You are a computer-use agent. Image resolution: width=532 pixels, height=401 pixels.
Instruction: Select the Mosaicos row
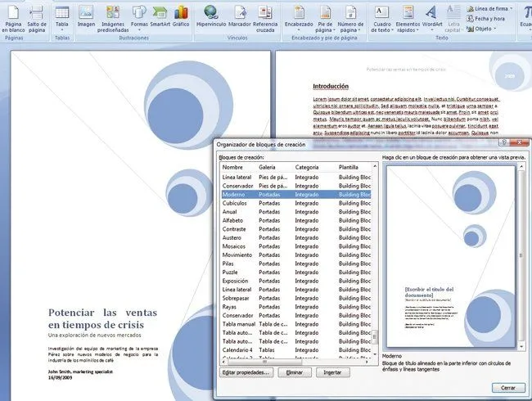tap(296, 246)
